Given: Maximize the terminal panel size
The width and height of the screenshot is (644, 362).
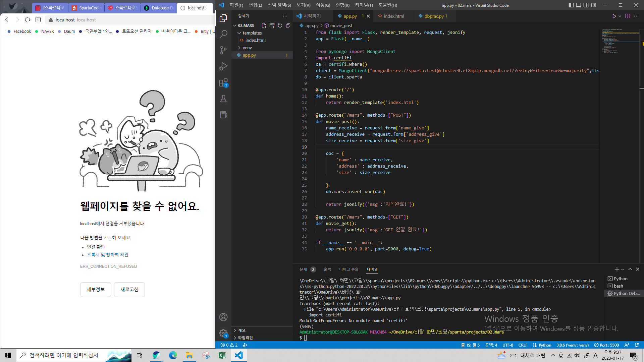Looking at the screenshot, I should tap(630, 269).
